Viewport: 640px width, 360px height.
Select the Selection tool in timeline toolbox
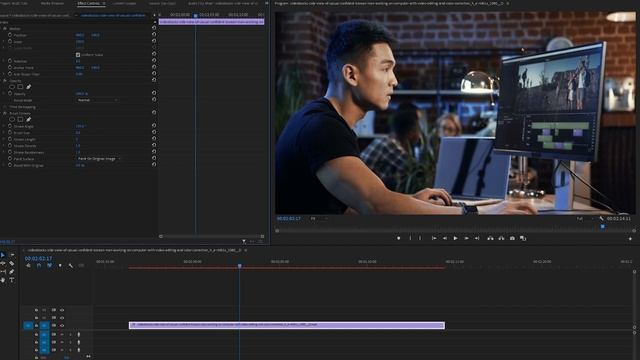tap(3, 255)
